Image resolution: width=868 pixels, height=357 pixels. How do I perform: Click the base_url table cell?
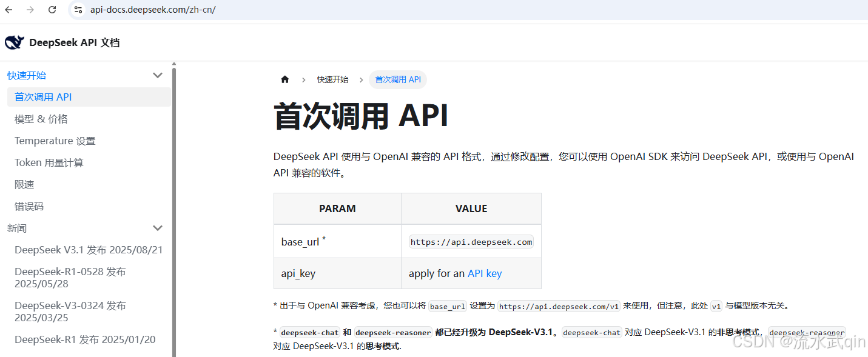point(338,242)
